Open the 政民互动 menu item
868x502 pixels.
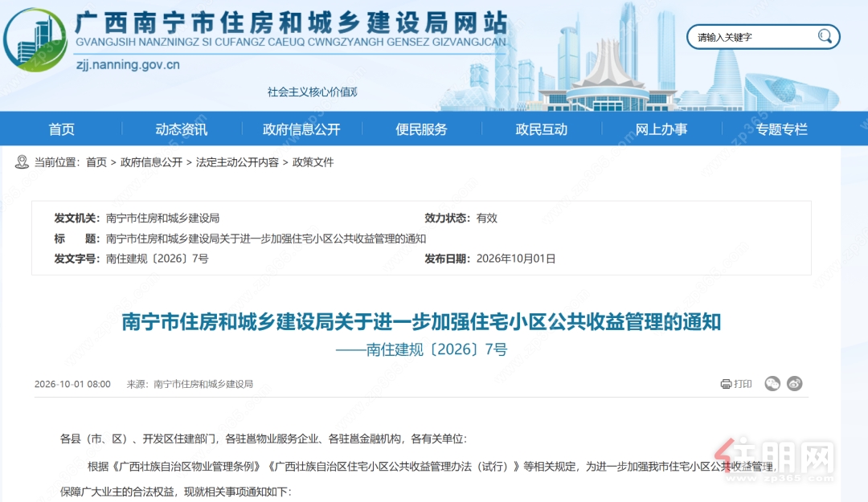click(542, 129)
